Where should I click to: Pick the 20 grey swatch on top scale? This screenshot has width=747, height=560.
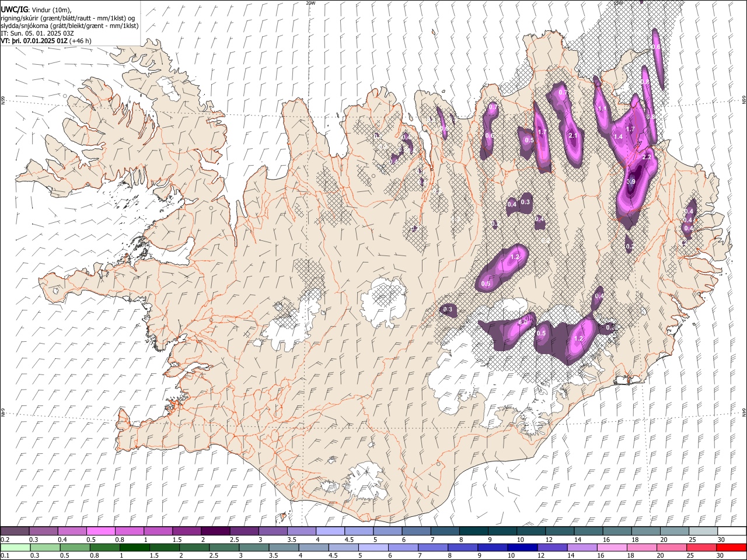click(675, 531)
